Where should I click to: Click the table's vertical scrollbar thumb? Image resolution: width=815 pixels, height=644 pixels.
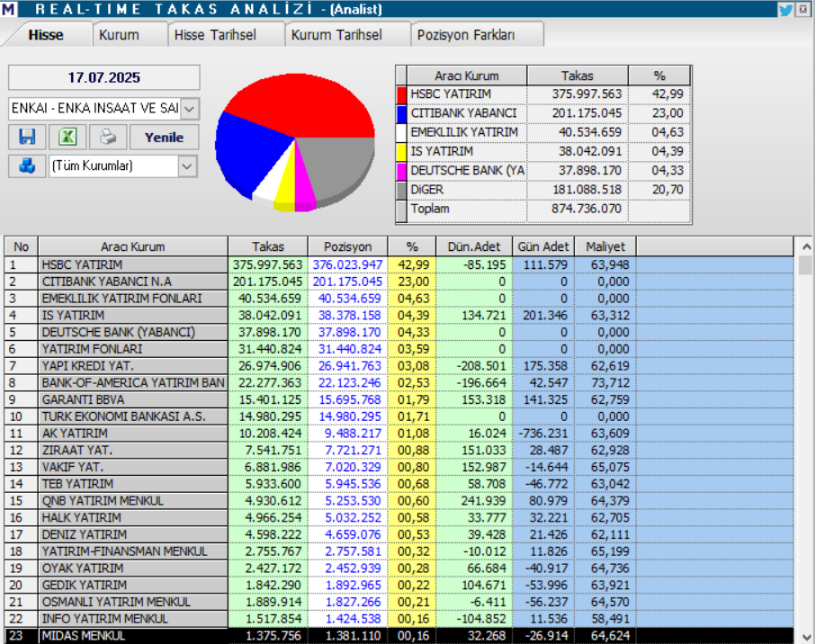tap(805, 265)
